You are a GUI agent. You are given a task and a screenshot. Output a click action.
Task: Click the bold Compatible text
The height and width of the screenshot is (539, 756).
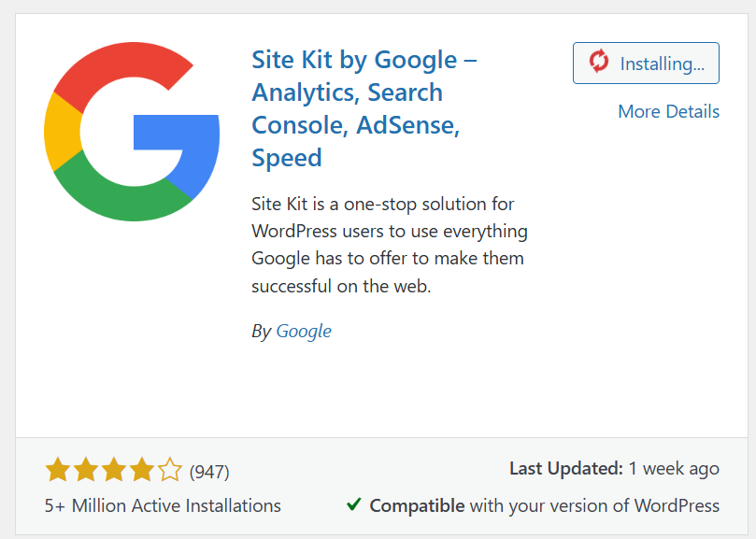[x=417, y=505]
